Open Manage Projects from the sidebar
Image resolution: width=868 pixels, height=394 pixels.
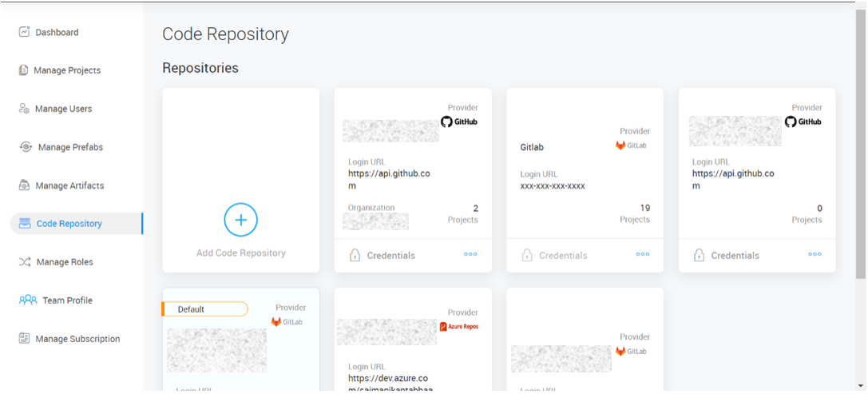coord(67,70)
